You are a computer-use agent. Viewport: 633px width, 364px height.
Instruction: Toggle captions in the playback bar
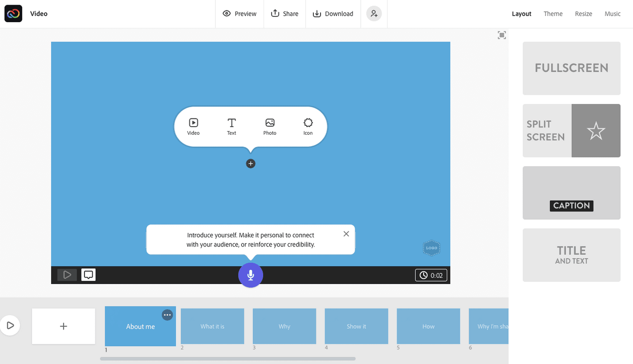tap(88, 274)
